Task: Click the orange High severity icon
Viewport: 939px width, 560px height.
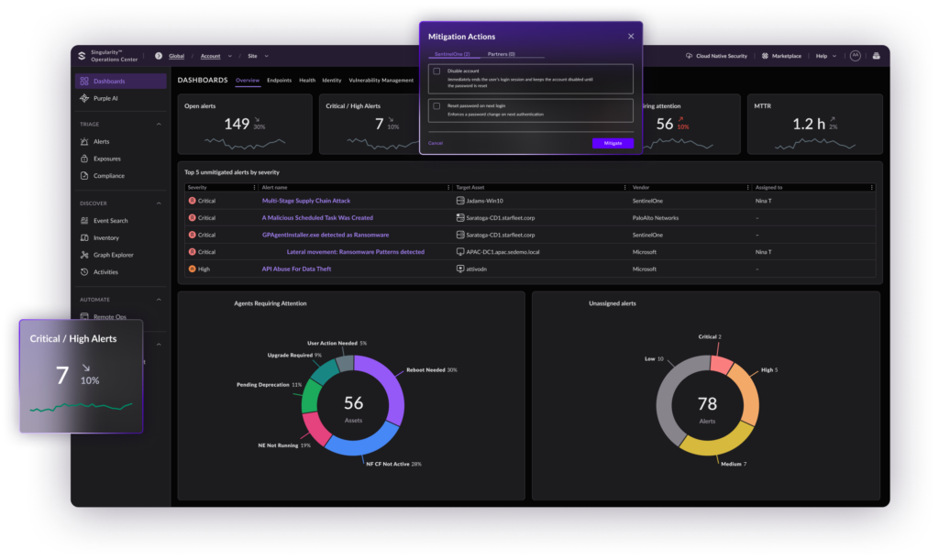Action: (193, 269)
